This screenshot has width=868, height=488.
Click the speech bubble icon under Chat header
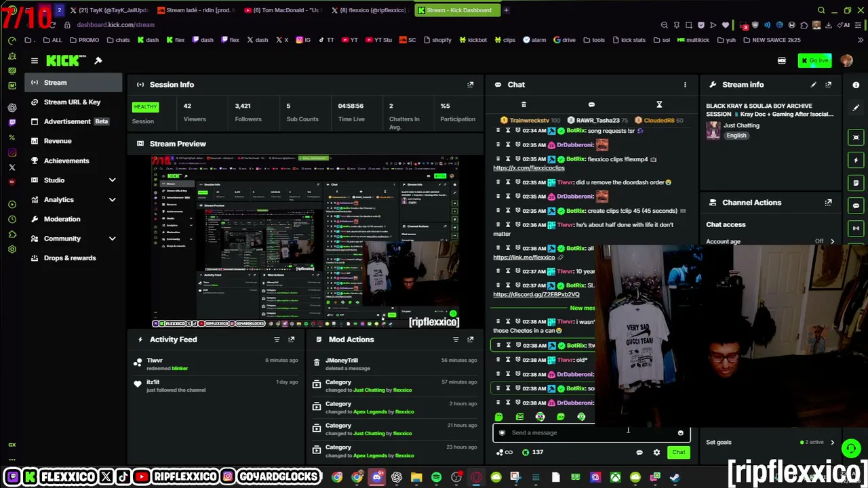pos(591,105)
